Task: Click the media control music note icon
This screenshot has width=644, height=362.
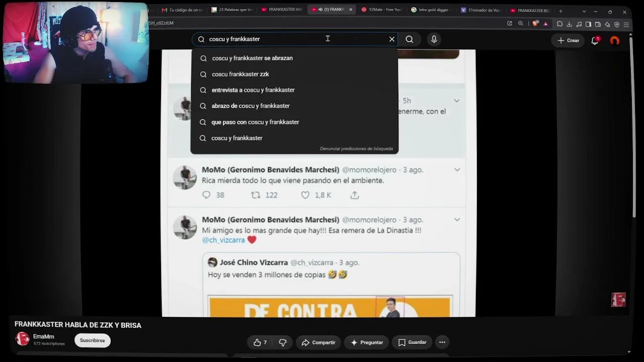Action: [579, 24]
